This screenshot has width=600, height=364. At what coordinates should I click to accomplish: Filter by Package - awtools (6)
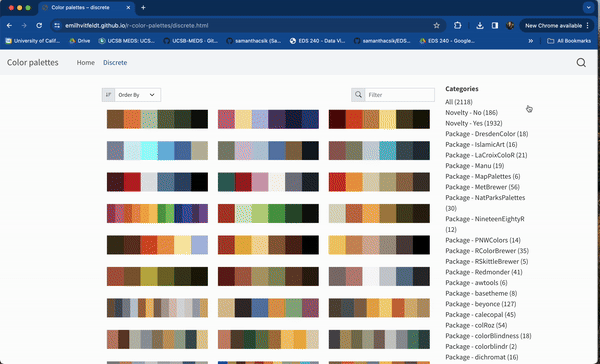tap(476, 282)
